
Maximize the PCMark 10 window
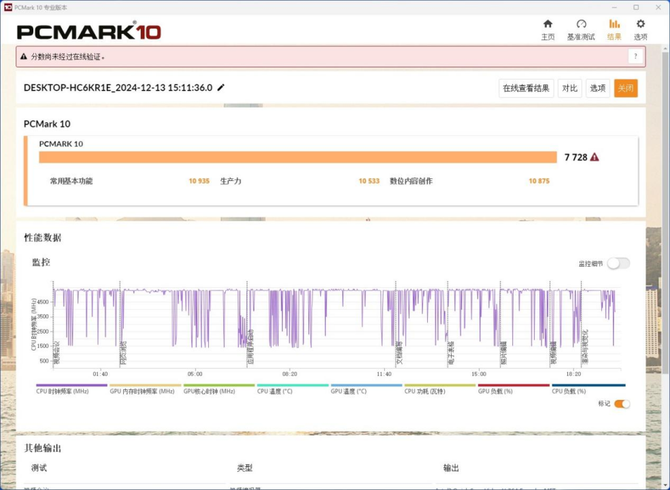point(636,7)
